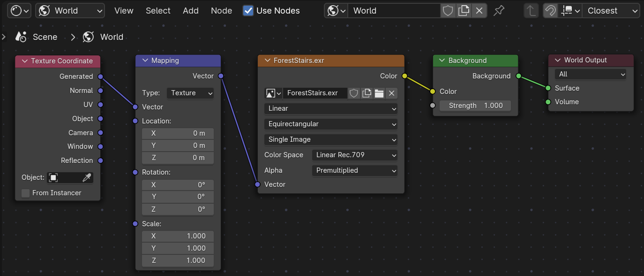Click the World Output Volume socket

pos(548,102)
